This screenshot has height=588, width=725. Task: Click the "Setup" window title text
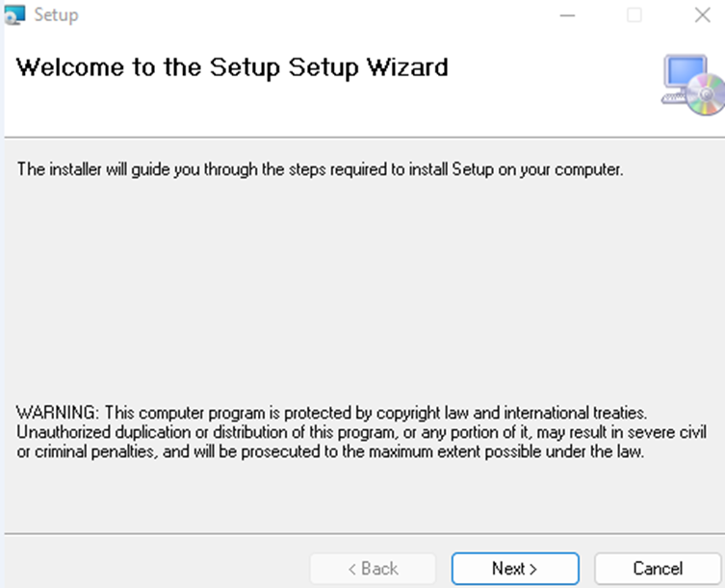pyautogui.click(x=56, y=15)
